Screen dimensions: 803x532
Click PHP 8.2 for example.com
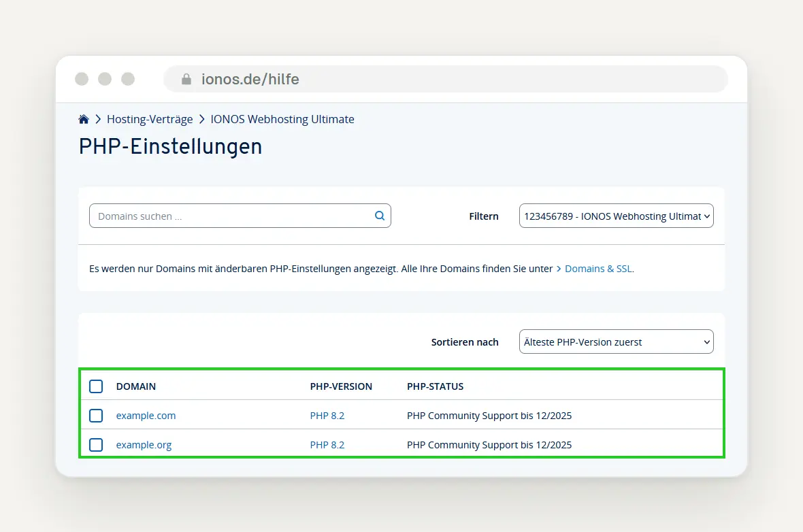pos(327,416)
